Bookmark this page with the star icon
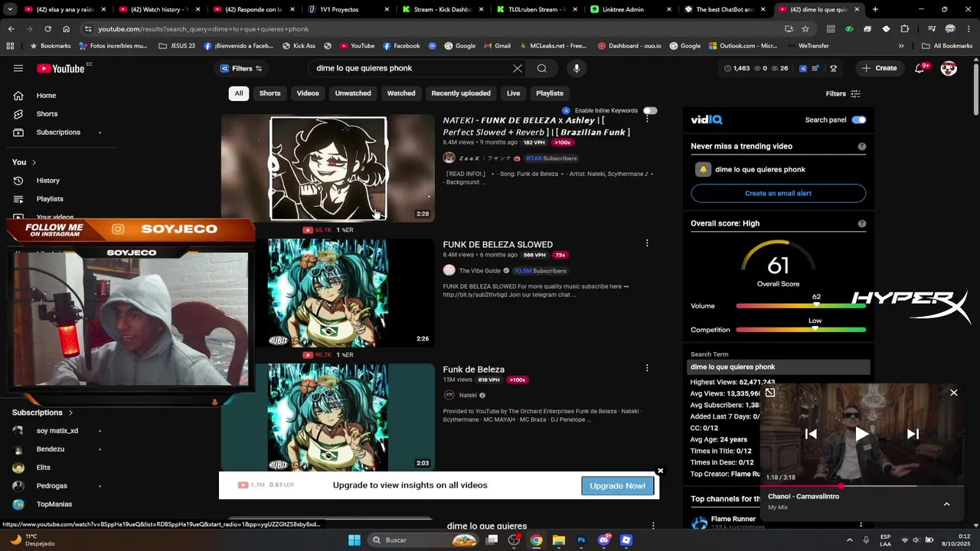The width and height of the screenshot is (980, 551). (x=805, y=28)
